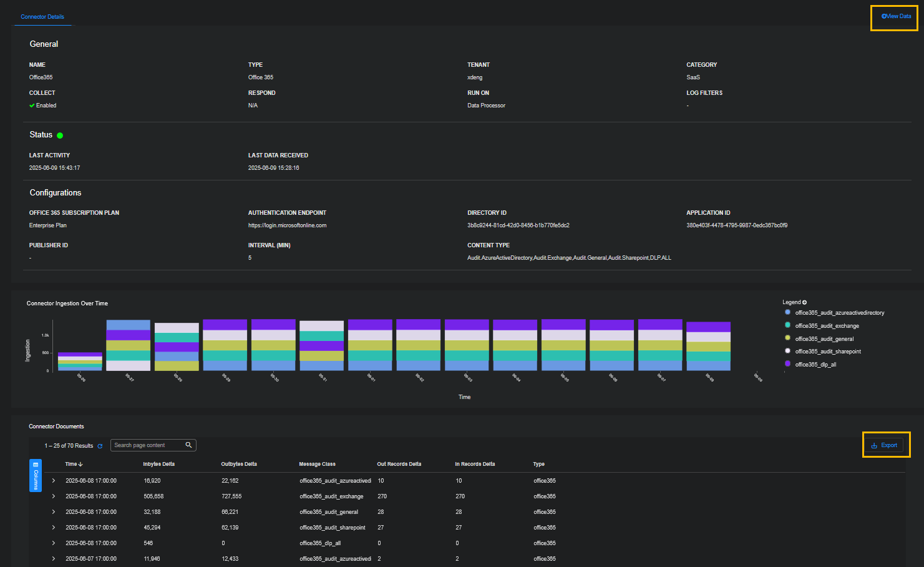The image size is (924, 567).
Task: Click the magnifier icon in the search box
Action: 188,445
